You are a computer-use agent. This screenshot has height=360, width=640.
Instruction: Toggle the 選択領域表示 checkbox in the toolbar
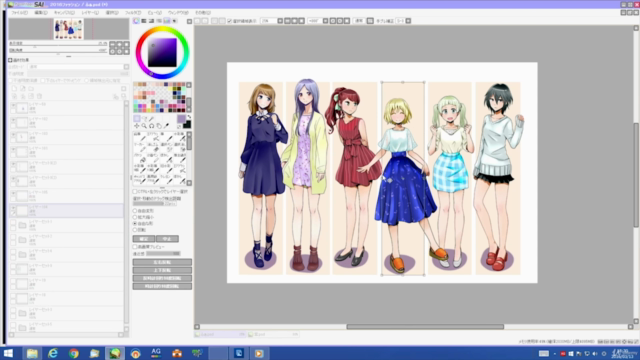(x=229, y=21)
